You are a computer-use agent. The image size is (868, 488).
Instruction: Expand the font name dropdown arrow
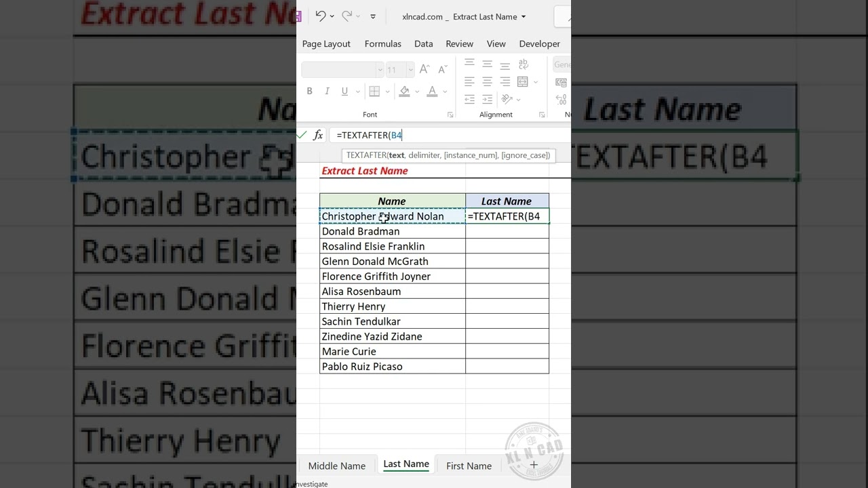click(380, 69)
